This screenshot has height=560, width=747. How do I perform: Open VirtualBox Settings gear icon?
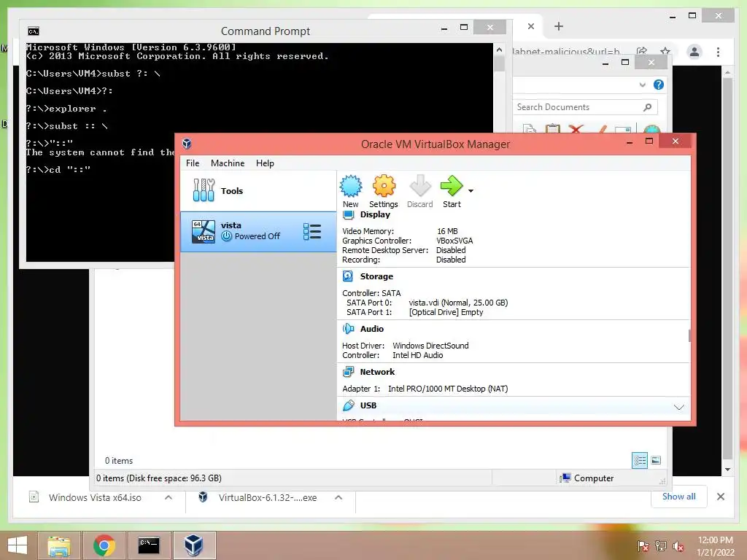pyautogui.click(x=384, y=186)
